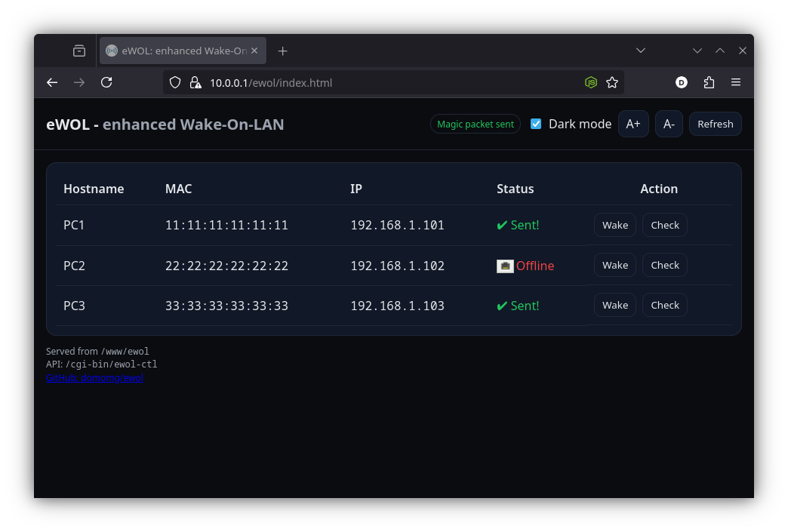This screenshot has width=788, height=532.
Task: Click the URL address field
Action: (x=377, y=82)
